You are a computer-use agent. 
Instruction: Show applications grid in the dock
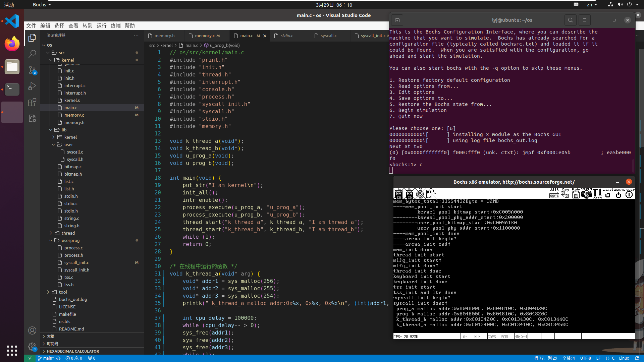tap(12, 351)
